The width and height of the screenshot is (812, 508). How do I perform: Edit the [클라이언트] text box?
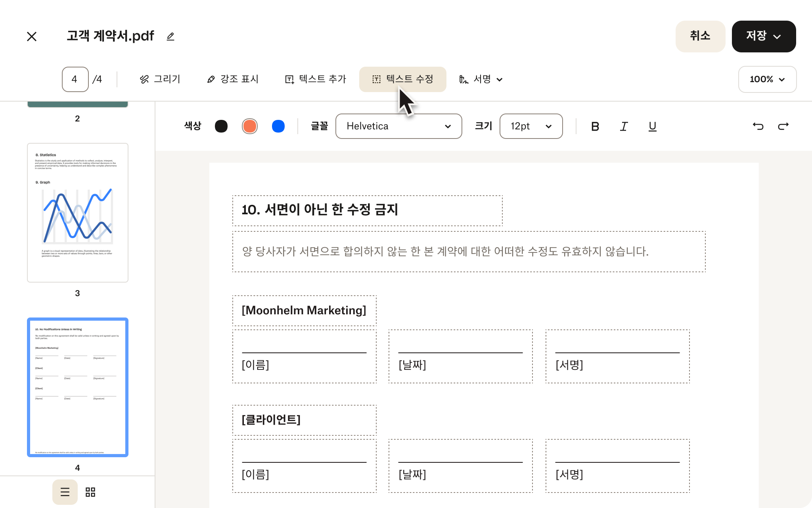click(x=304, y=420)
